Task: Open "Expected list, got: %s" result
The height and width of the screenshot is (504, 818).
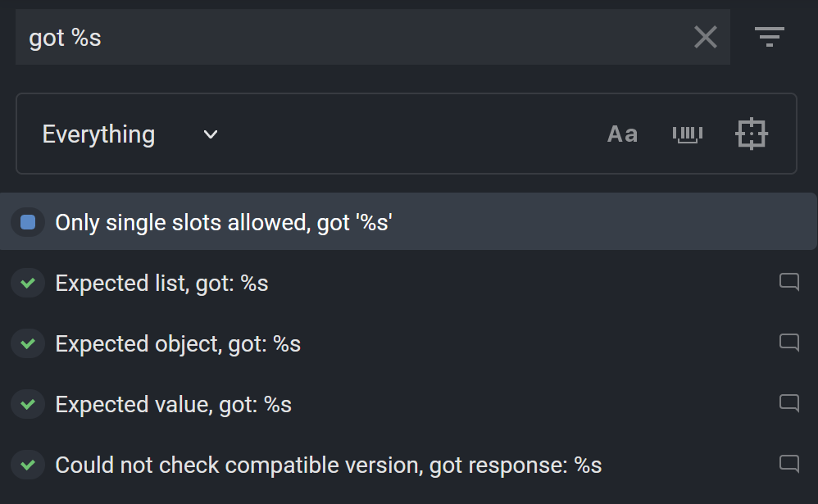Action: [x=161, y=284]
